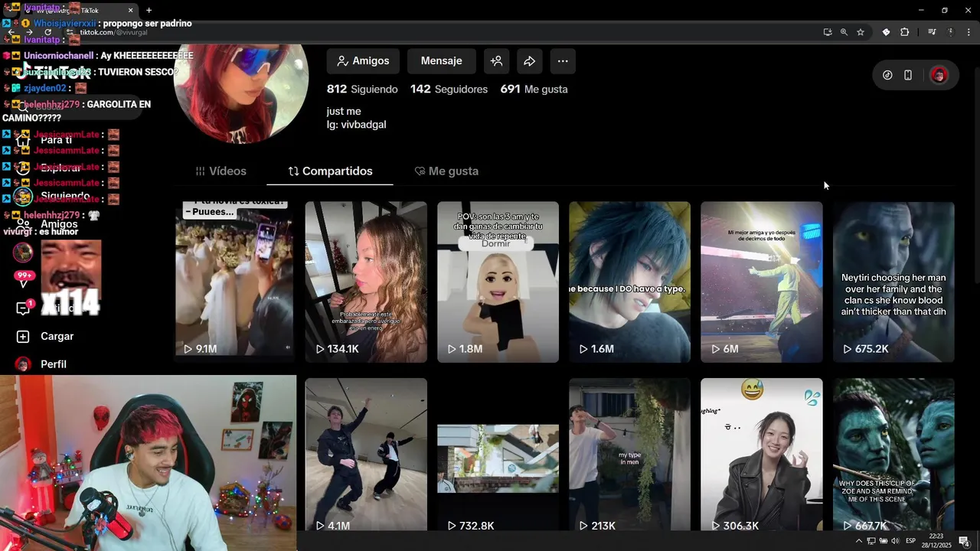Screen dimensions: 980x551
Task: Click the taskbar volume speaker icon
Action: pos(895,541)
